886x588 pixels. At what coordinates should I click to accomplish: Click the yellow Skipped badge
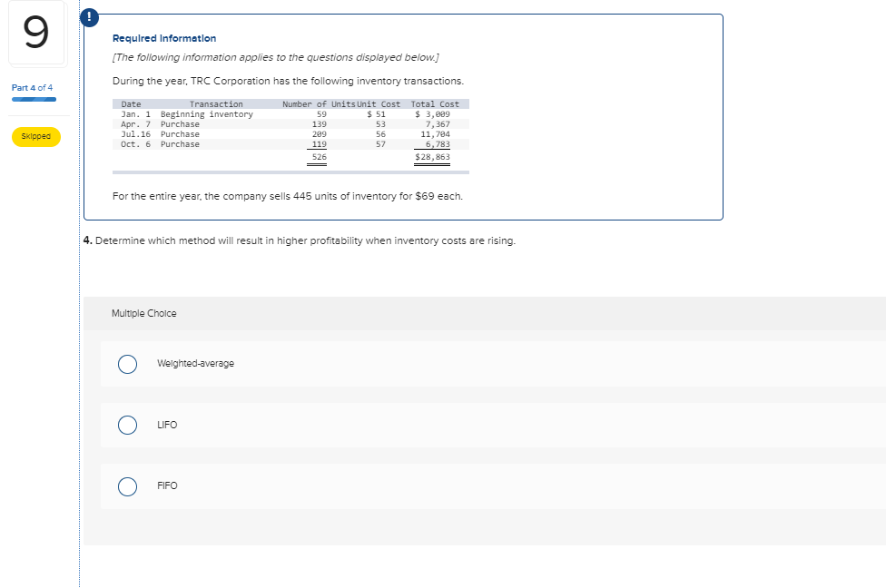pos(35,137)
